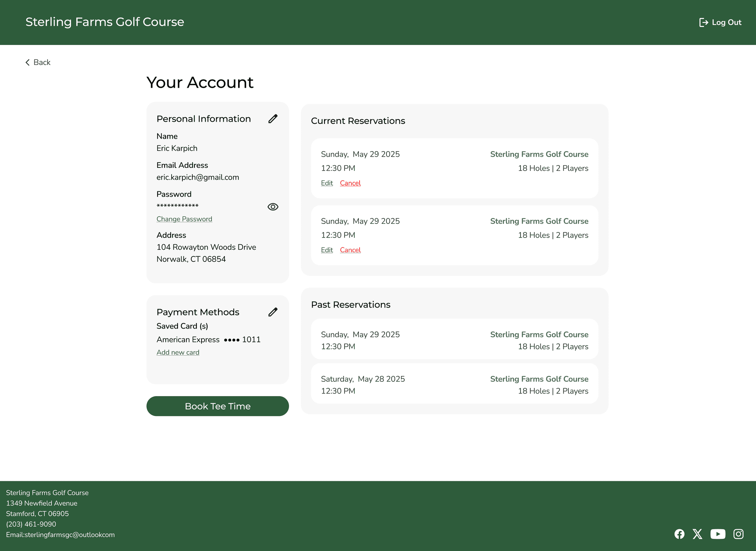Click the Sunday, May 29 2025 past reservation date
The height and width of the screenshot is (551, 756).
pos(360,335)
